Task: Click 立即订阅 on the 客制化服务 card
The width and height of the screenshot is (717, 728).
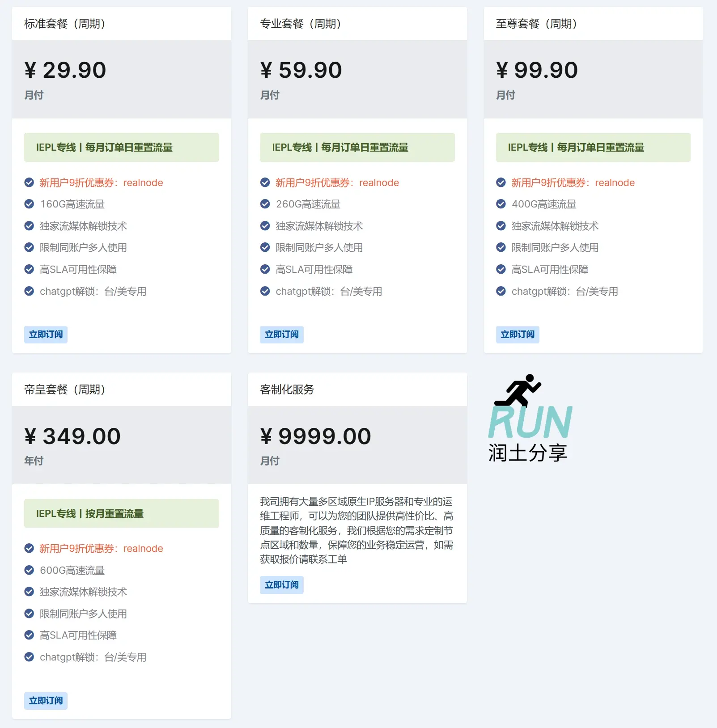Action: coord(281,585)
